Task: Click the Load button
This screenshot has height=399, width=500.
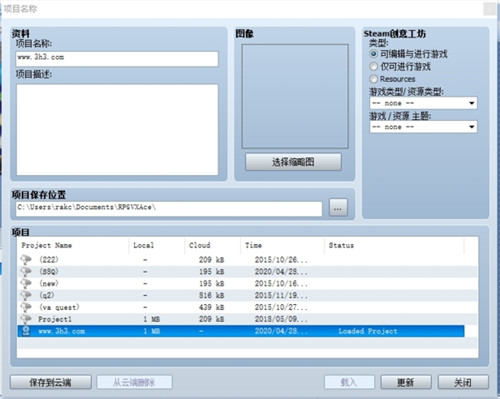Action: (x=349, y=382)
